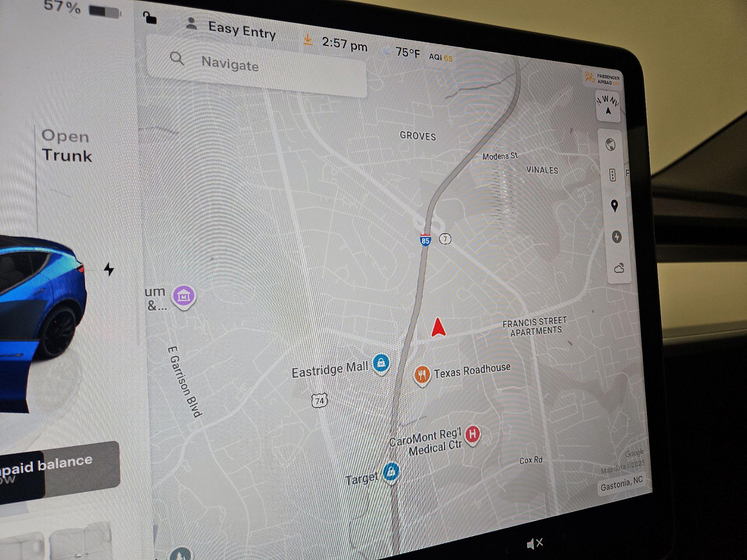Tap the passenger airbag off indicator
The width and height of the screenshot is (747, 560).
(602, 78)
